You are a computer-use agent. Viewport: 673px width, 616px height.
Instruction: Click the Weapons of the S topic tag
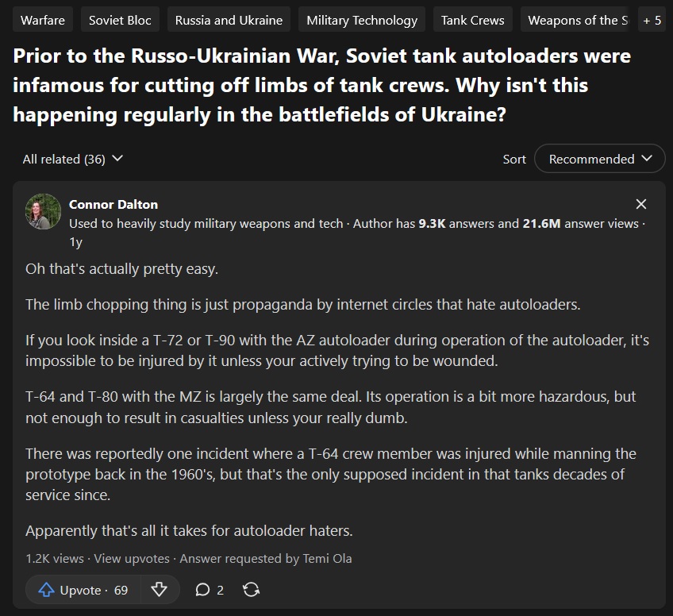click(577, 20)
